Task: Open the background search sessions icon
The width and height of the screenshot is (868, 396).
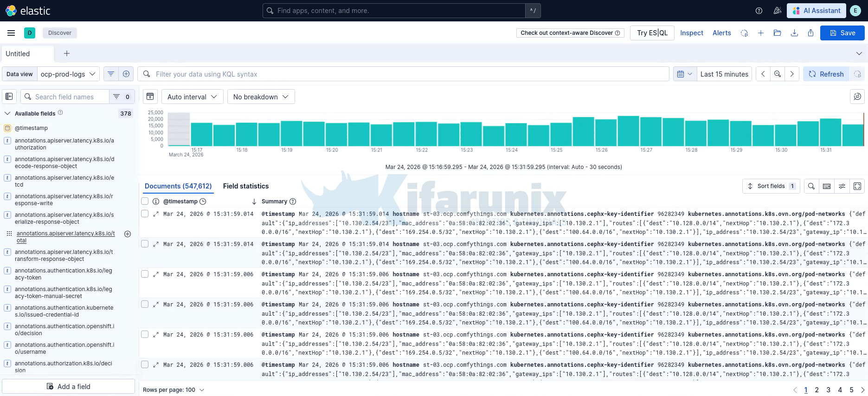Action: pos(744,33)
